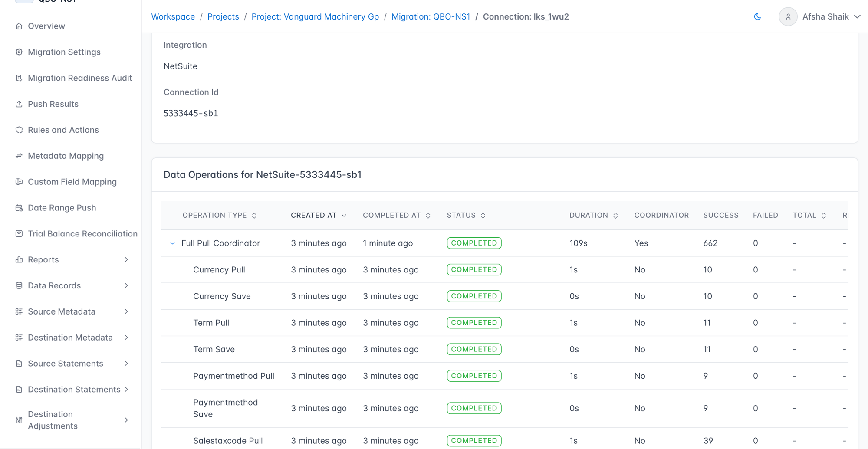Click the Migration Settings gear icon
The width and height of the screenshot is (868, 449).
[19, 52]
